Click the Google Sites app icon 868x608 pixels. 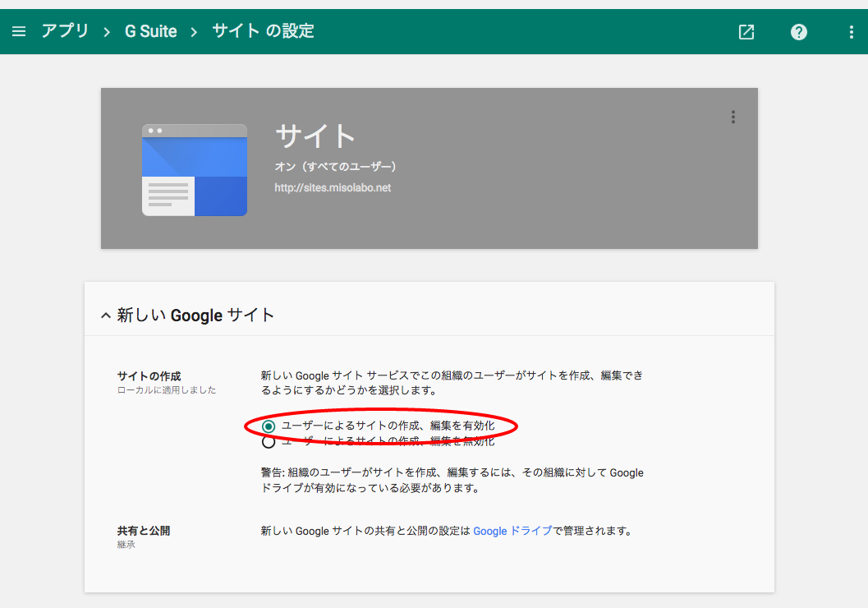pos(195,170)
